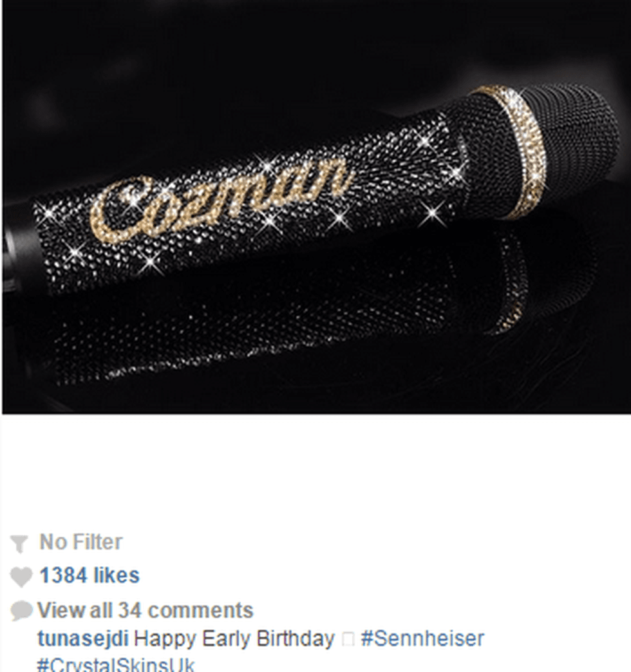Open tunasejdi's profile from caption
The image size is (631, 672).
[x=83, y=638]
